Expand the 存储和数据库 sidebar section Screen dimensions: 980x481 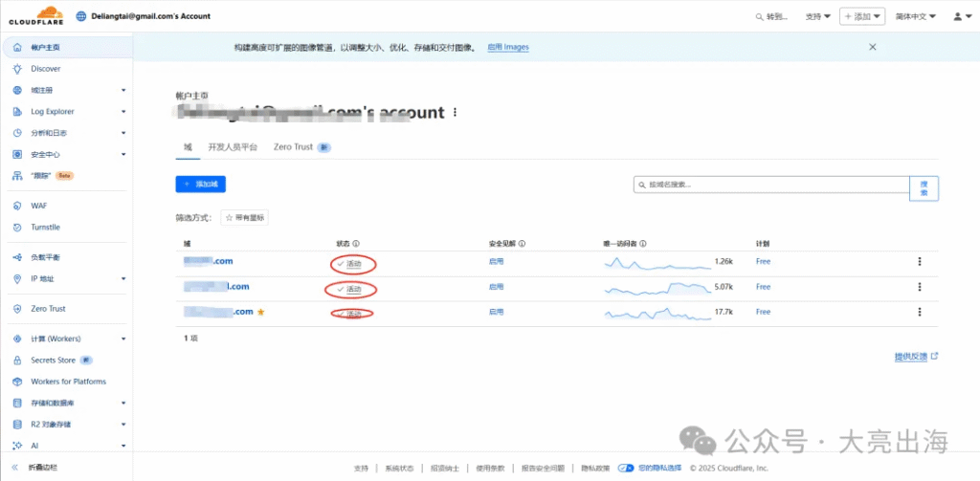point(123,403)
